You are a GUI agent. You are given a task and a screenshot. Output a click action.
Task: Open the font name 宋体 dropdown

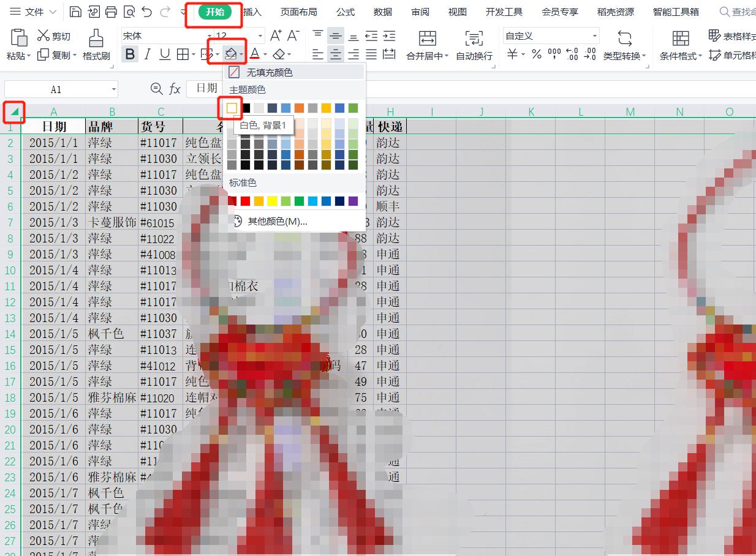pyautogui.click(x=210, y=36)
